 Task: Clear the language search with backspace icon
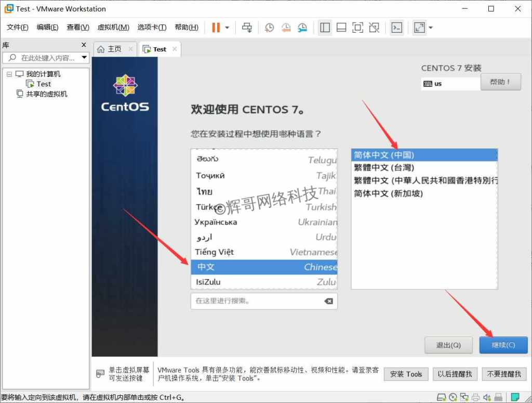328,301
